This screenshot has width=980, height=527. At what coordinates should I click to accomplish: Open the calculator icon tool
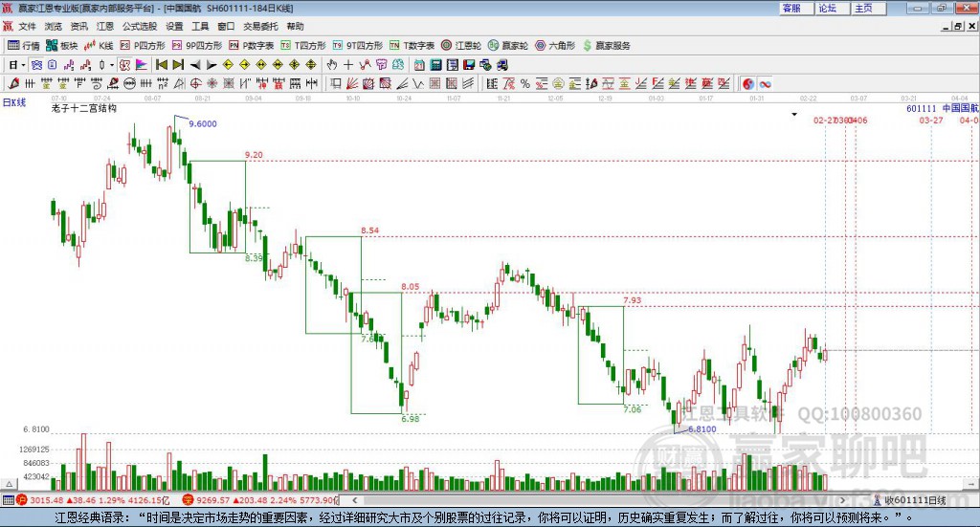435,65
